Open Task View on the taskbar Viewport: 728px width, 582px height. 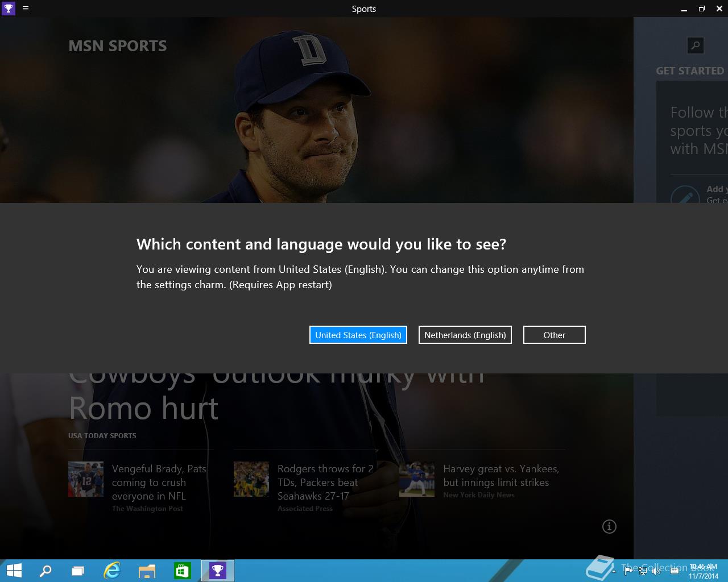[x=78, y=571]
